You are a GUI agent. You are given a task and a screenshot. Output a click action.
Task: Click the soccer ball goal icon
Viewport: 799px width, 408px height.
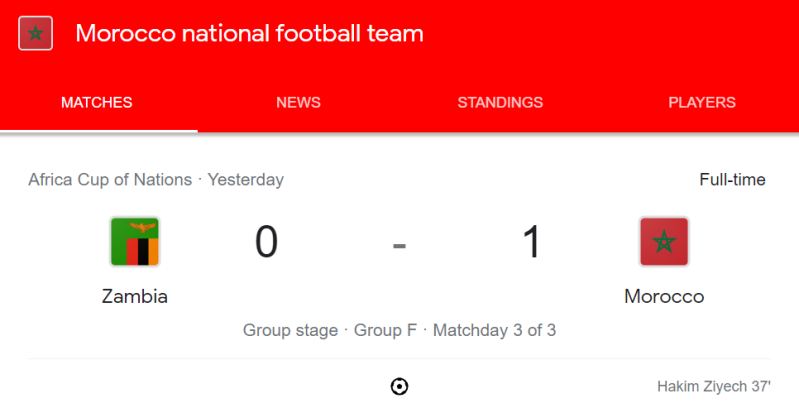[399, 387]
